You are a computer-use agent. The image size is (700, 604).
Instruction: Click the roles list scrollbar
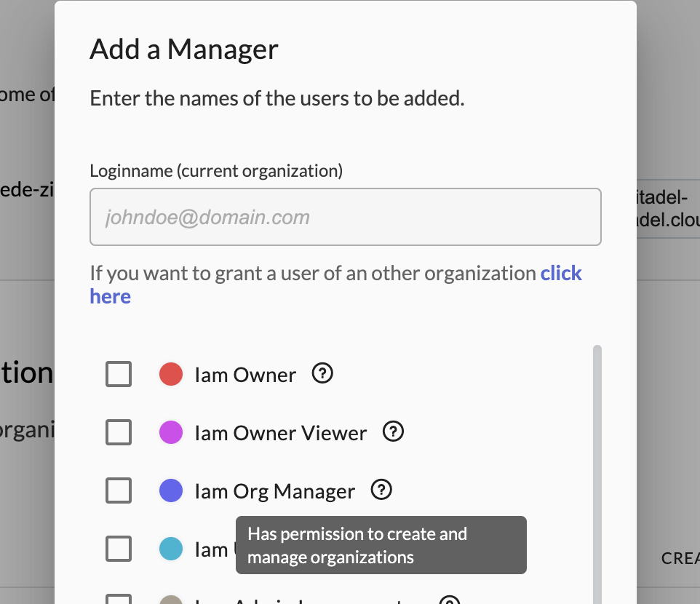(x=597, y=474)
